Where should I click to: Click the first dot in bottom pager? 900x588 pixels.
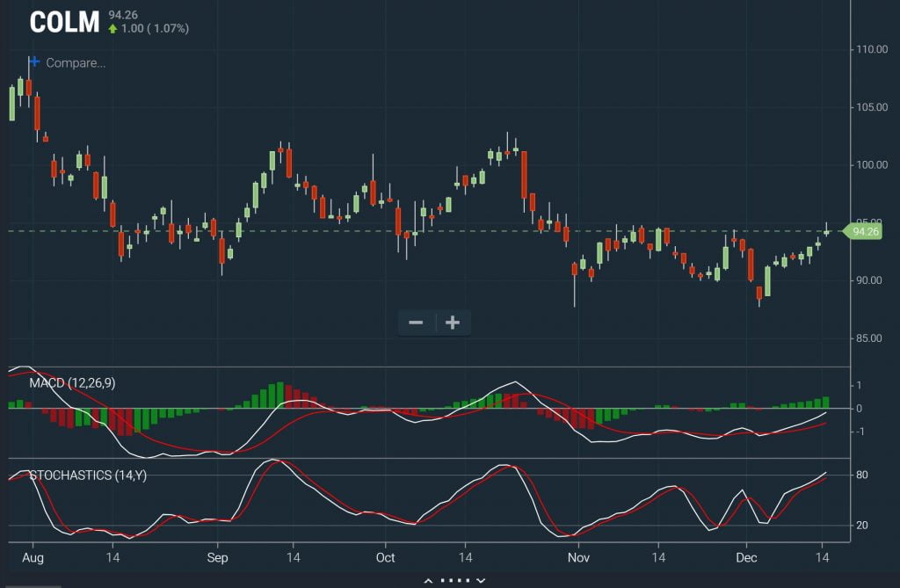(443, 579)
